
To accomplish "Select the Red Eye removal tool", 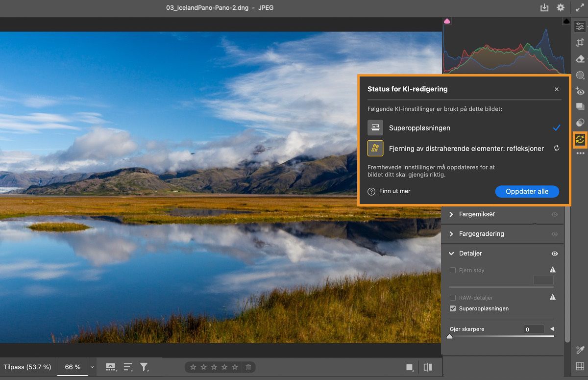I will pos(580,91).
